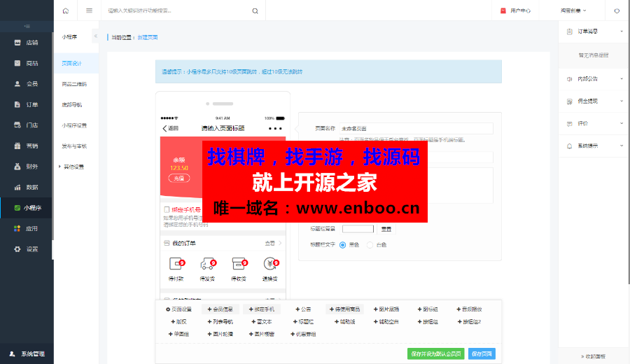Click 重置 next to title bar background
Viewport: 630px width, 364px height.
click(386, 229)
